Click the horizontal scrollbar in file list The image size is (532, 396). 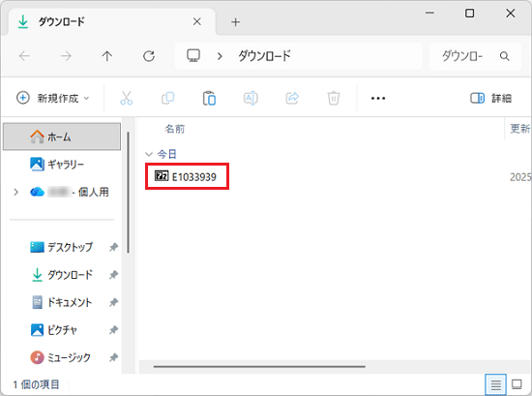coord(259,366)
